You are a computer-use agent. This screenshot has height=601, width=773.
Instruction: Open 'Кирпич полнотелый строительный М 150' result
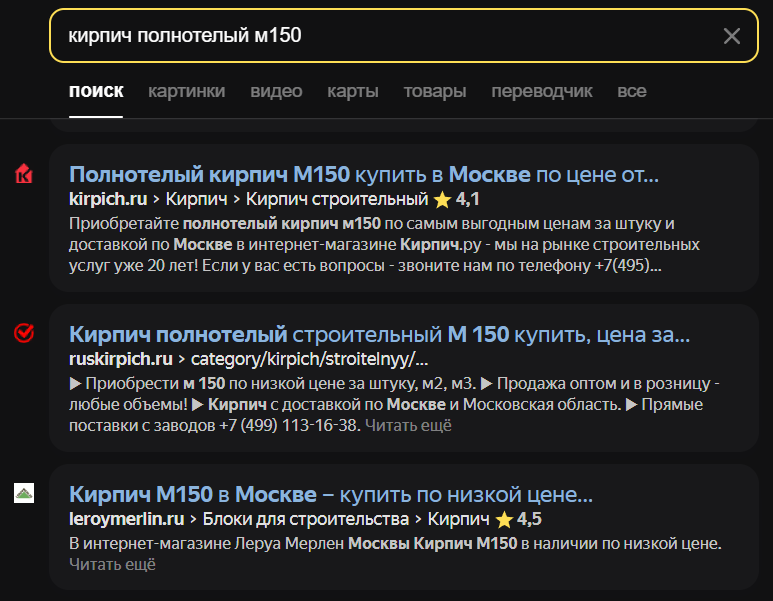point(379,334)
